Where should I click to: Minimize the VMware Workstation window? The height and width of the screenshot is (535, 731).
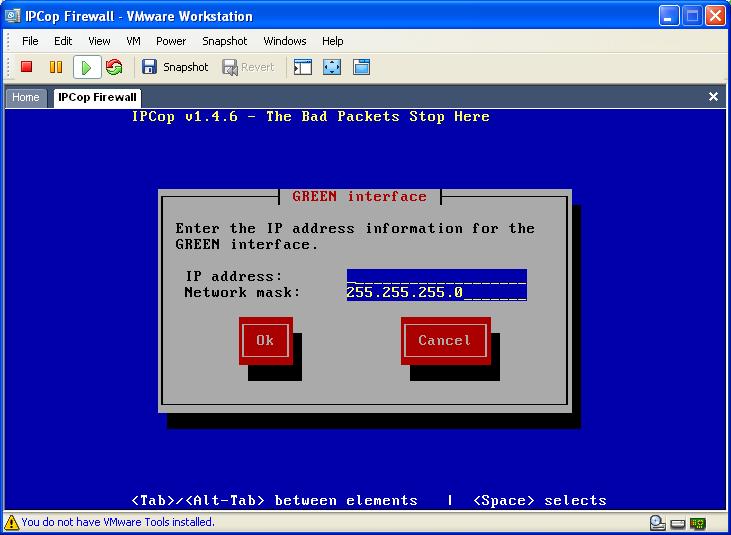click(669, 16)
